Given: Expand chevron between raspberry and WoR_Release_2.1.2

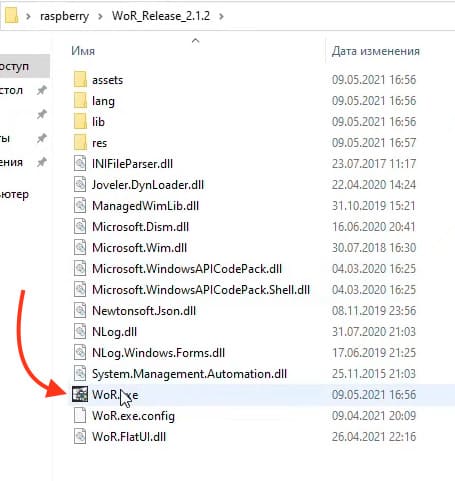Looking at the screenshot, I should point(100,16).
